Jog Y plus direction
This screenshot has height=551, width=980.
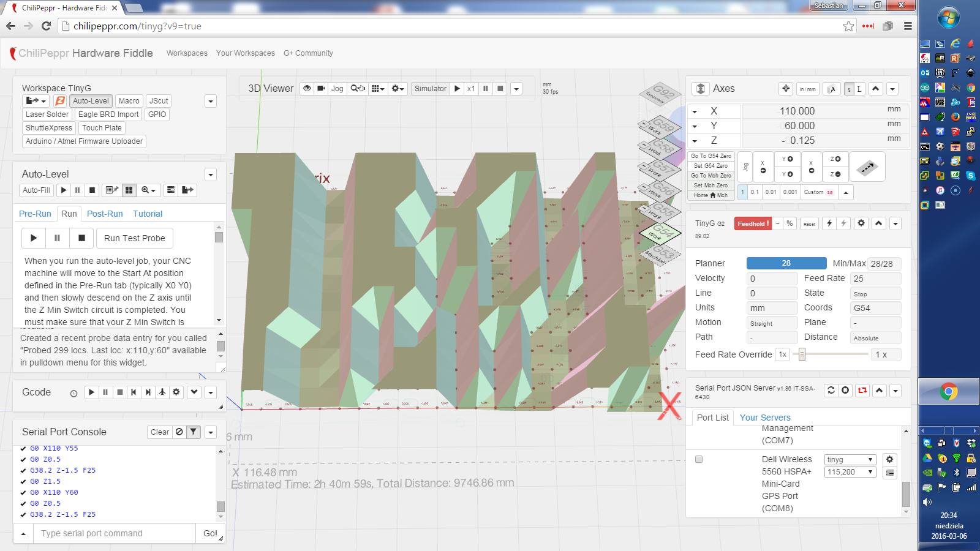787,159
